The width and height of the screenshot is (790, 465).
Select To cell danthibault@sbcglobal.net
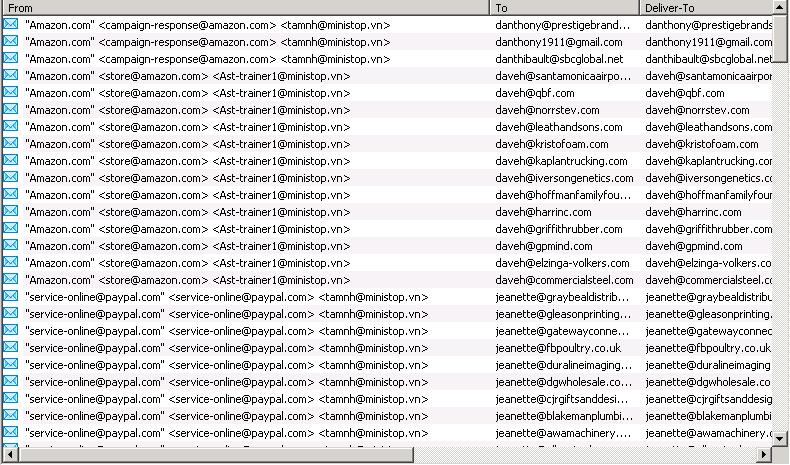(x=559, y=59)
